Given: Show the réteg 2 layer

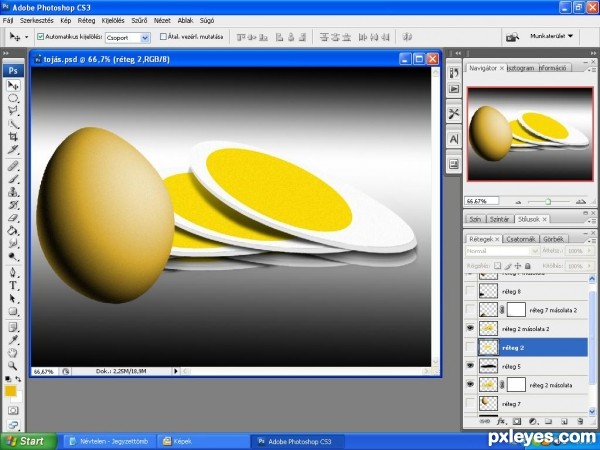Looking at the screenshot, I should point(470,347).
